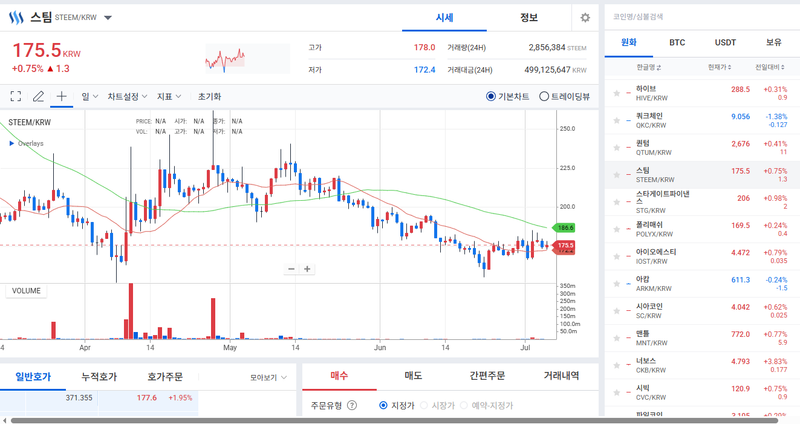Click the order type help icon
Viewport: 800px width, 424px height.
[x=351, y=405]
